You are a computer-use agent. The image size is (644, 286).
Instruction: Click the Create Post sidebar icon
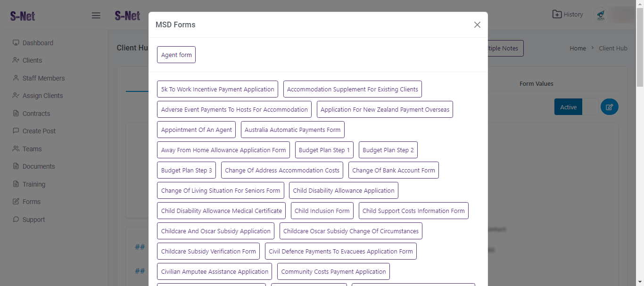pos(16,131)
